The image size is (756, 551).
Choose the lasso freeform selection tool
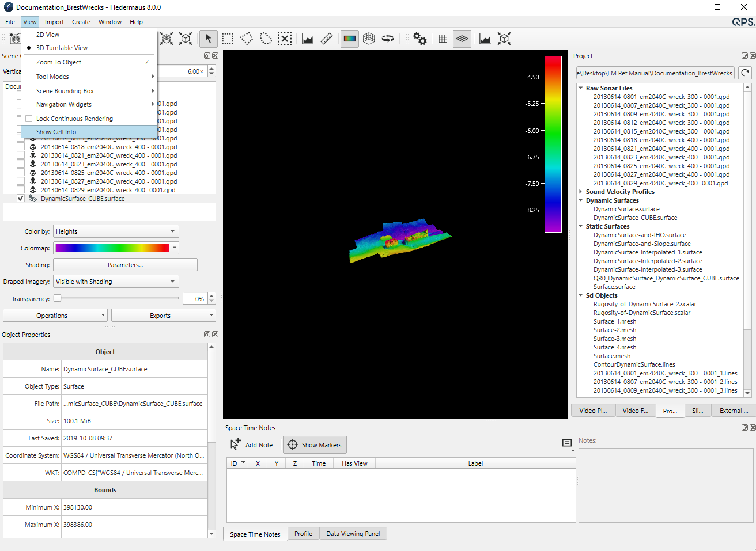point(266,39)
